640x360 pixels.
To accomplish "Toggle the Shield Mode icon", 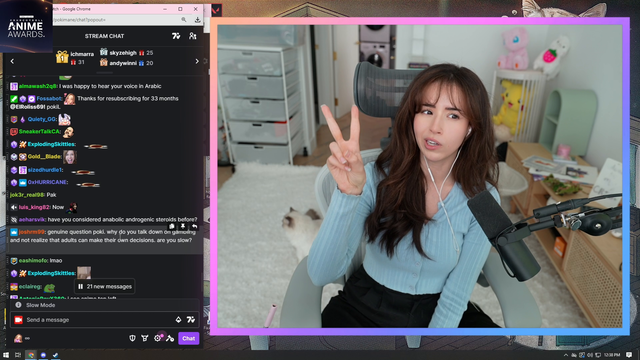I will pyautogui.click(x=132, y=338).
